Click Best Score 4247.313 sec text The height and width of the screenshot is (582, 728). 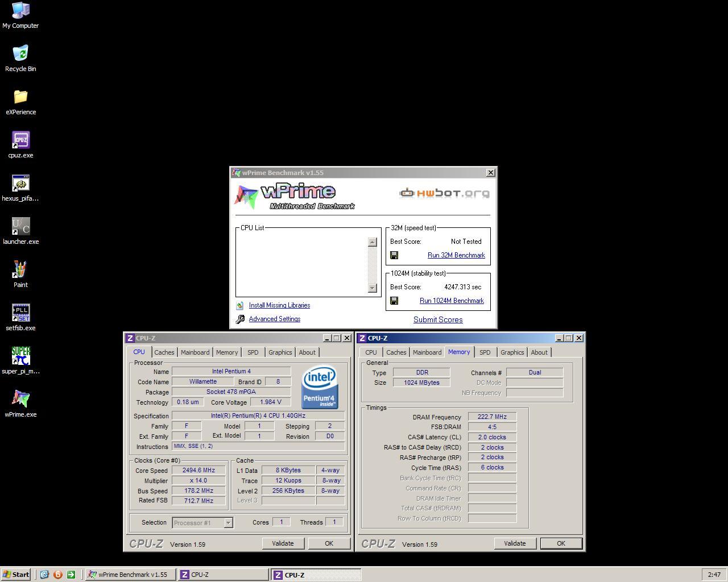(x=463, y=287)
